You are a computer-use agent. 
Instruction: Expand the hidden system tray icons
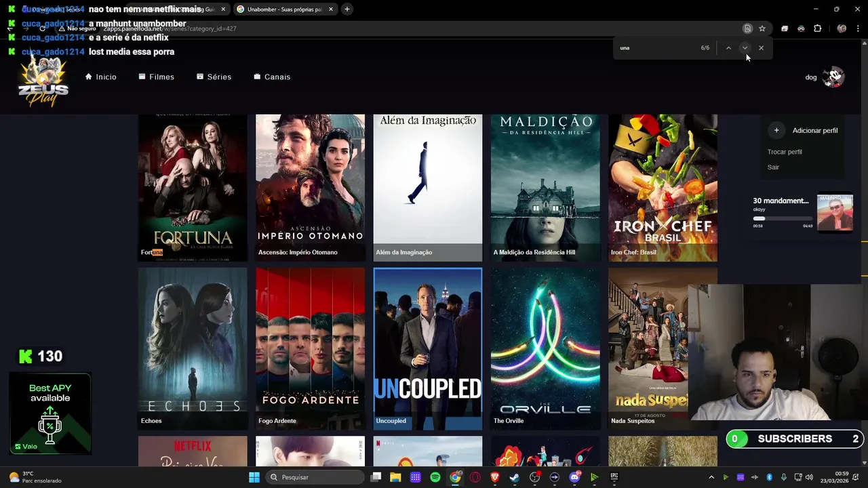click(711, 477)
